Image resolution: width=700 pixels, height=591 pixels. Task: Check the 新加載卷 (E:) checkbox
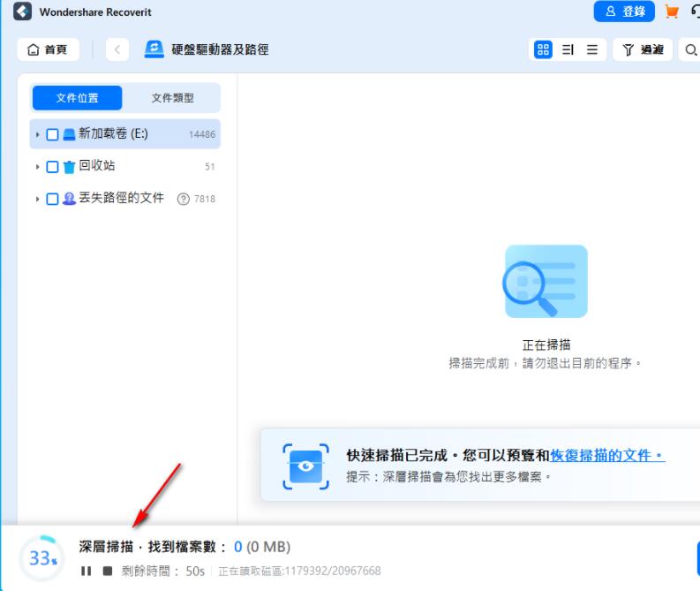click(x=52, y=134)
